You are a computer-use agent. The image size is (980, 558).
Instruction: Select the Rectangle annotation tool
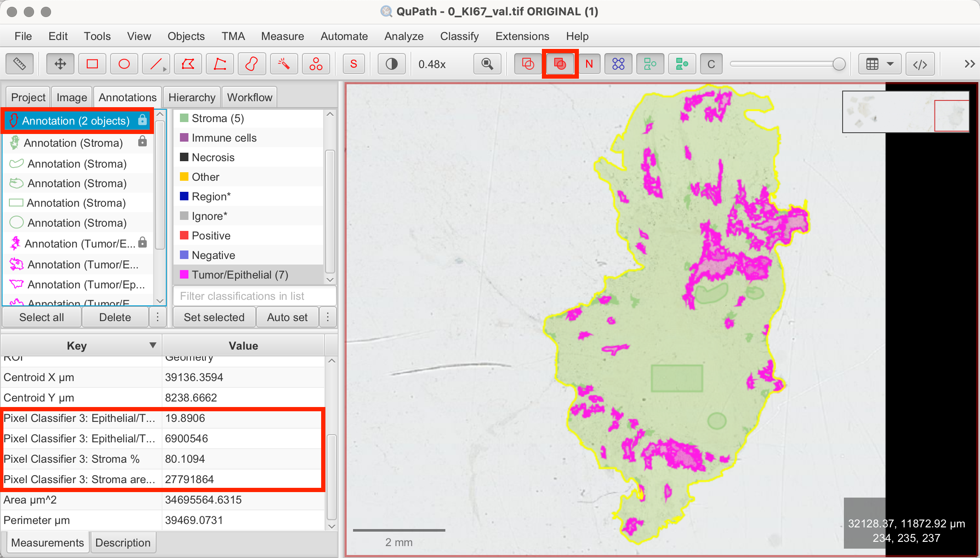(x=92, y=64)
